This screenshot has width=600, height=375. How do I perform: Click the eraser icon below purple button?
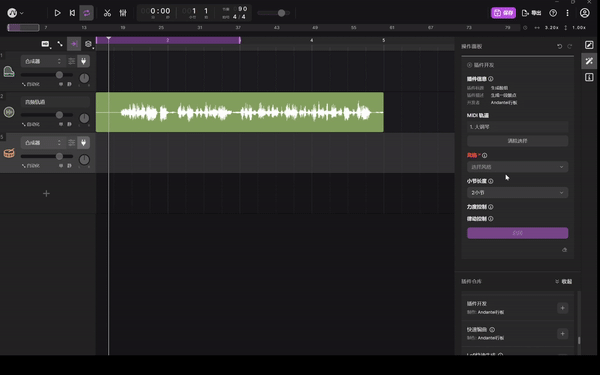point(564,250)
